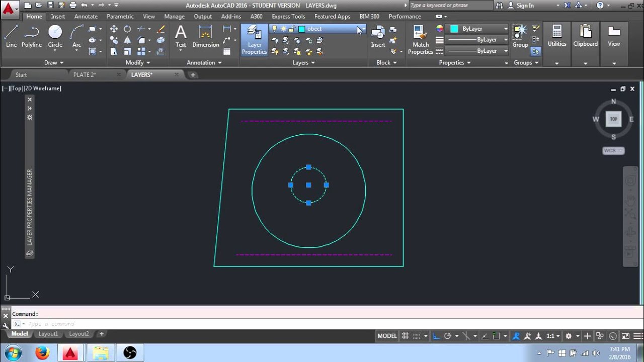This screenshot has height=362, width=644.
Task: Click the Plot (print) icon
Action: coord(73,5)
